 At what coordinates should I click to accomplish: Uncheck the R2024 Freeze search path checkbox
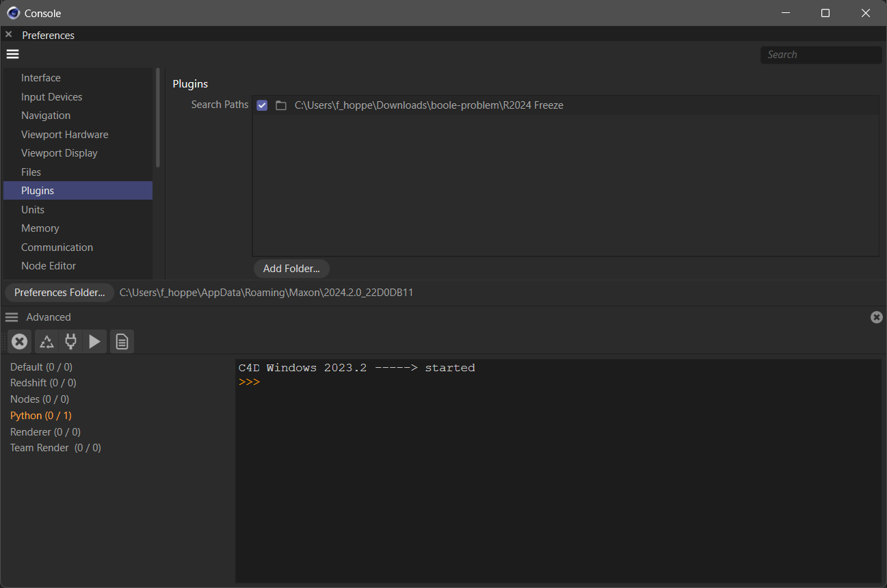[262, 105]
